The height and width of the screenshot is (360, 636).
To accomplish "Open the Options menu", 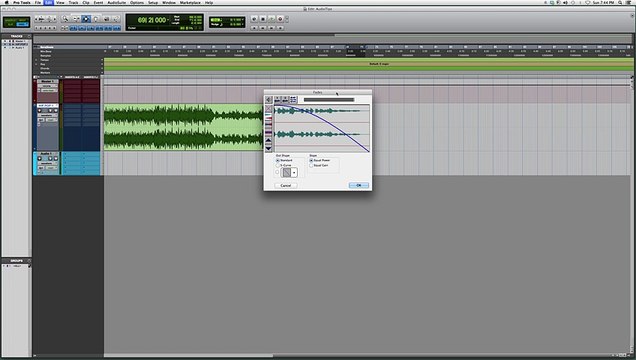I will tap(137, 2).
